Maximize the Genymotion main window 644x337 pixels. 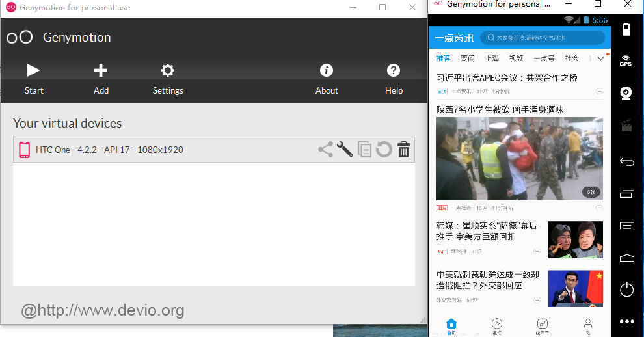pos(382,7)
